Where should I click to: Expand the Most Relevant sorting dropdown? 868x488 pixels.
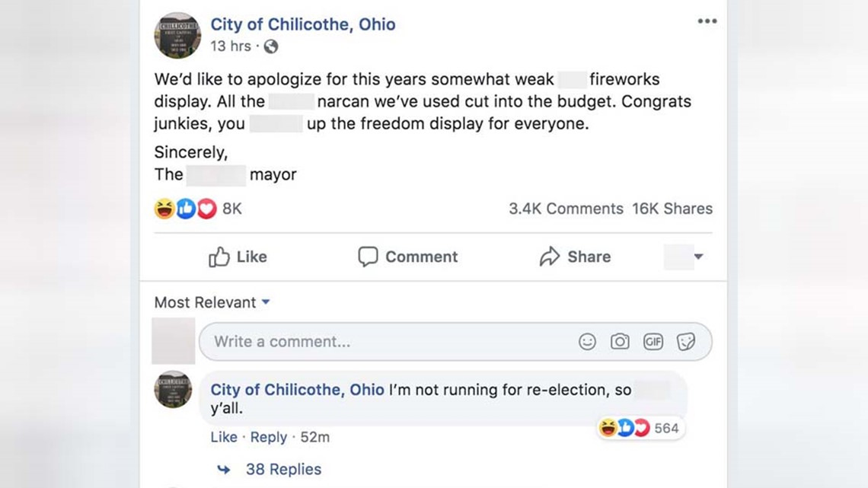[x=212, y=303]
